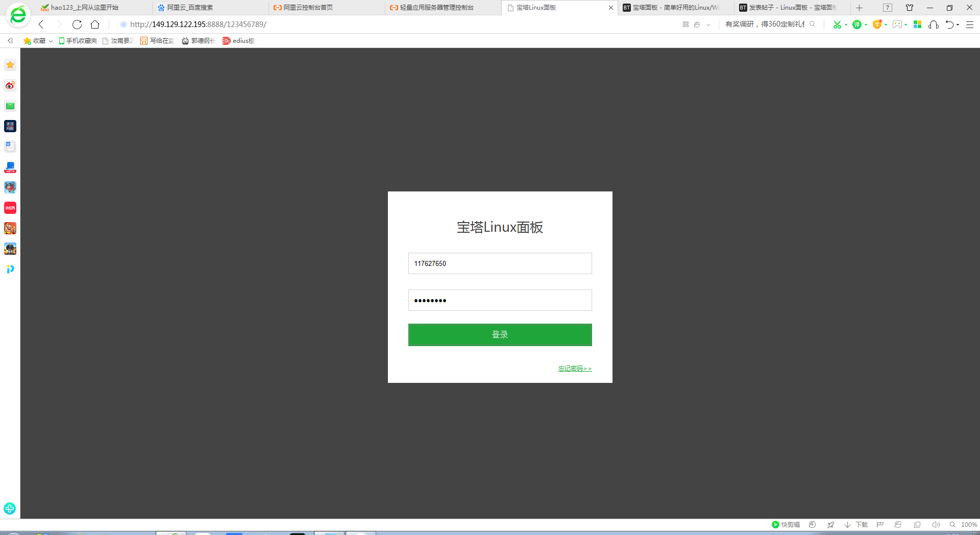
Task: Open the Weibo sidebar icon
Action: pos(10,85)
